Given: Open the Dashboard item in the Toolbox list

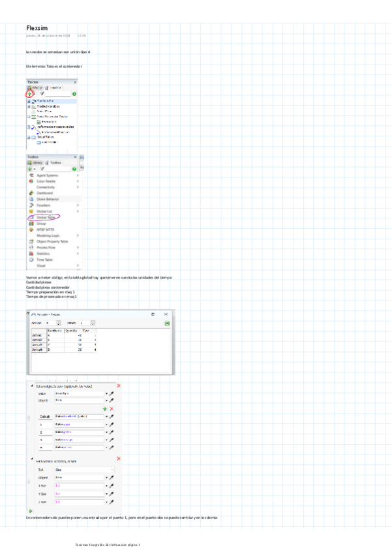Looking at the screenshot, I should click(45, 193).
